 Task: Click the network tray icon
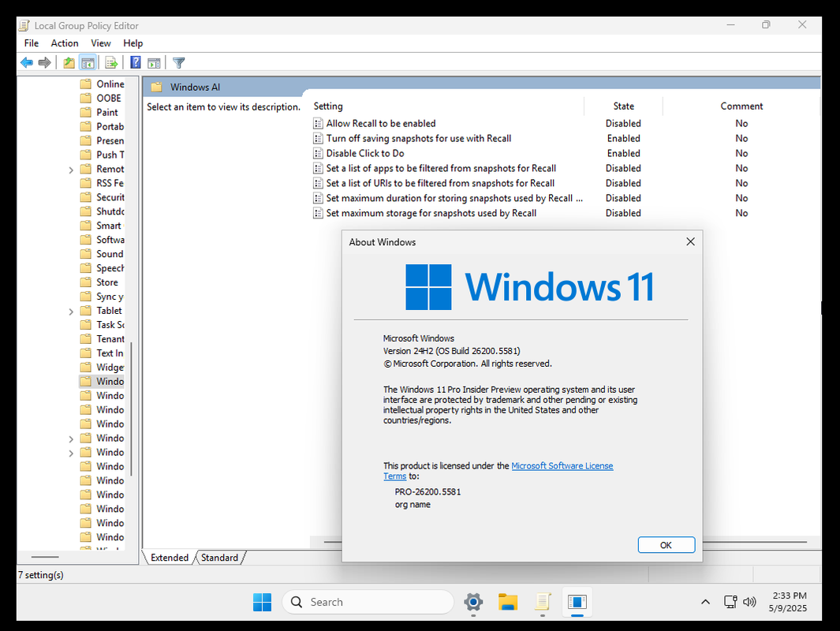(730, 602)
